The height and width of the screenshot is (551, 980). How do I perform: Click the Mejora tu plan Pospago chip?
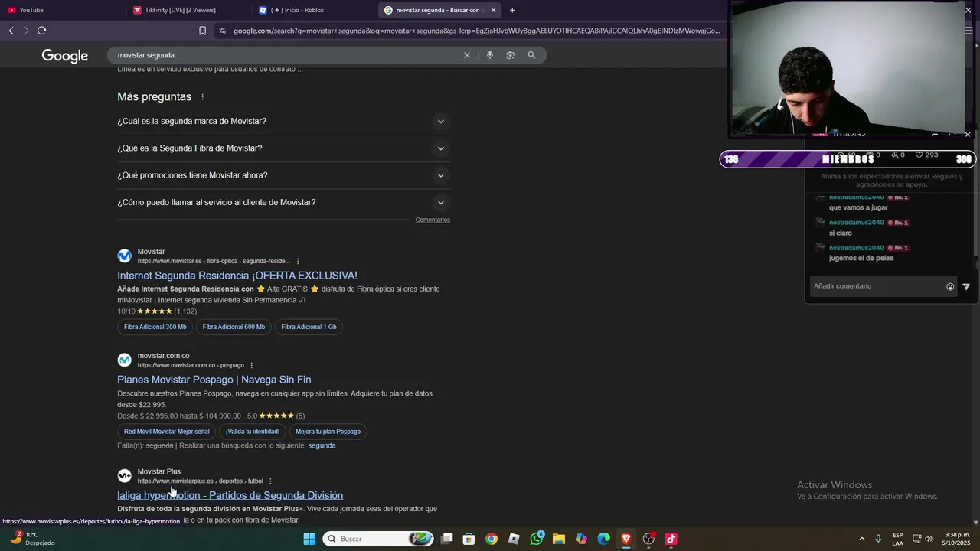tap(328, 432)
